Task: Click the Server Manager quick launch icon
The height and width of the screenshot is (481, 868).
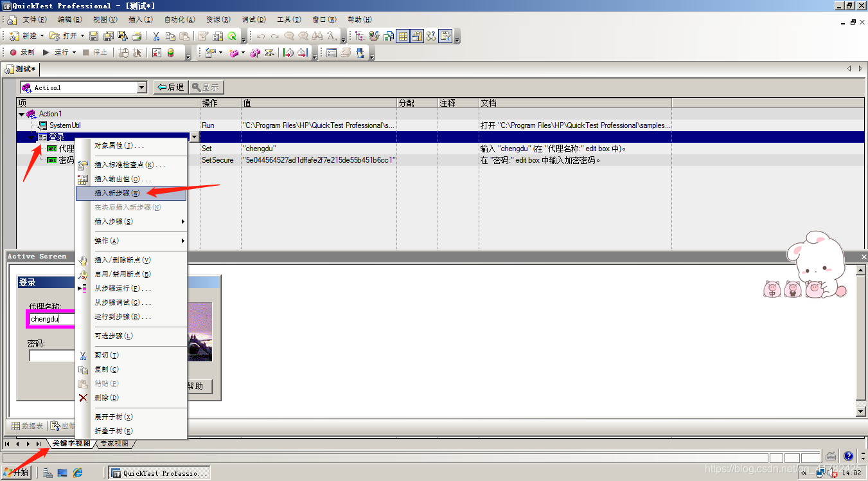Action: [x=48, y=473]
